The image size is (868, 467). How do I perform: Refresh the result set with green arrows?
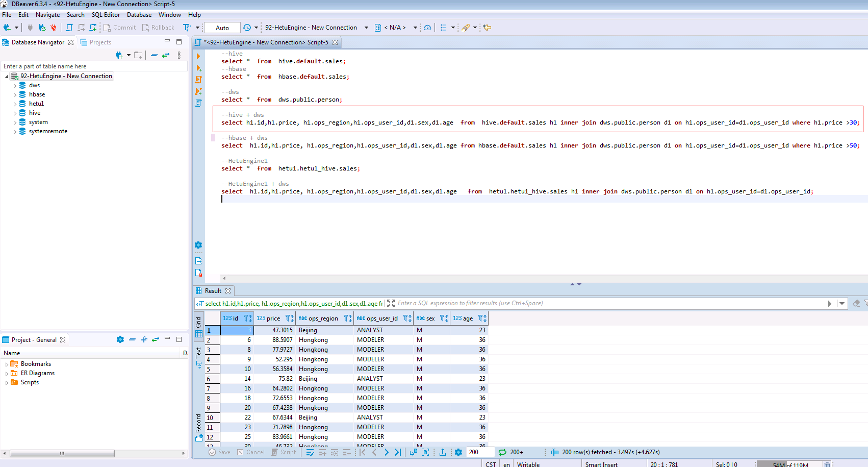(x=502, y=452)
